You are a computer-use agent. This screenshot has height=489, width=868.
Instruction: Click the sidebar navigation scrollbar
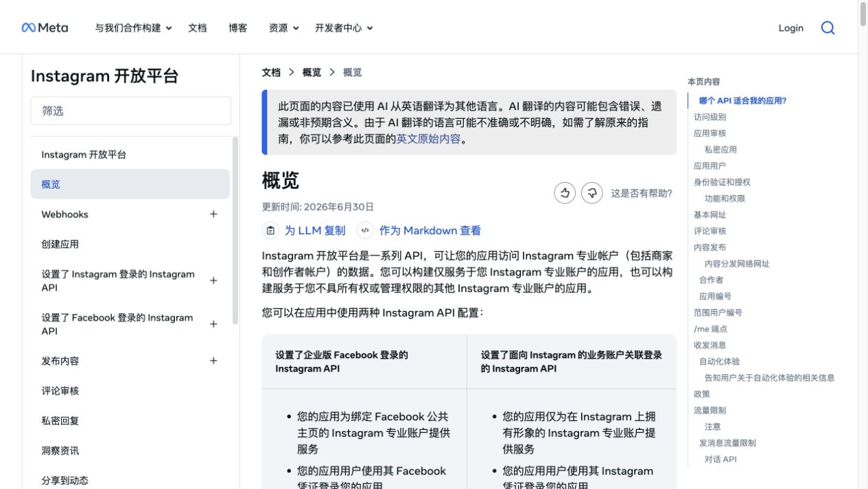point(235,231)
